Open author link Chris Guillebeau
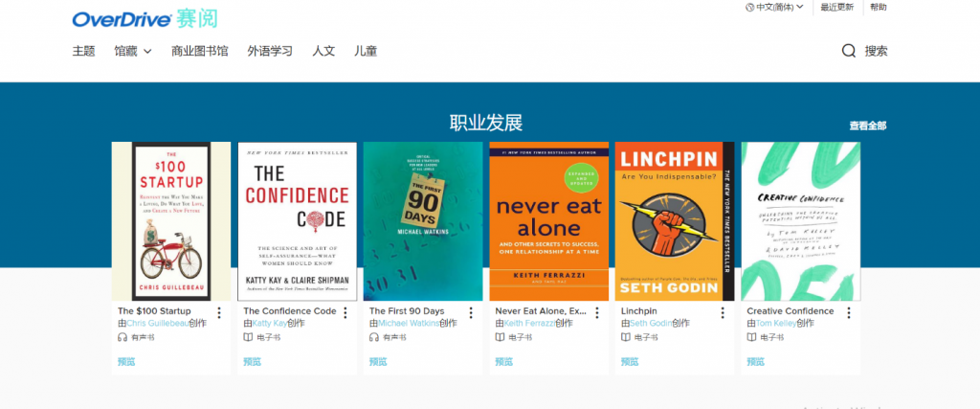Image resolution: width=980 pixels, height=409 pixels. [x=158, y=324]
